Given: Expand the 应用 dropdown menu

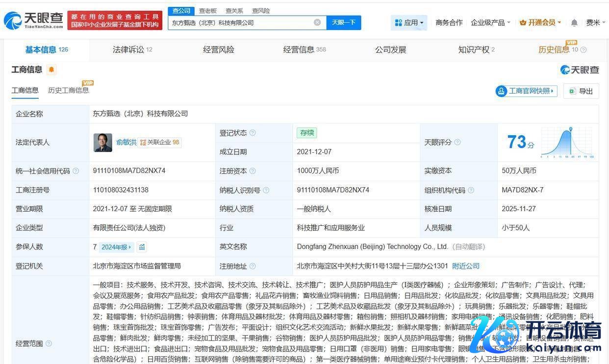Looking at the screenshot, I should pyautogui.click(x=409, y=23).
